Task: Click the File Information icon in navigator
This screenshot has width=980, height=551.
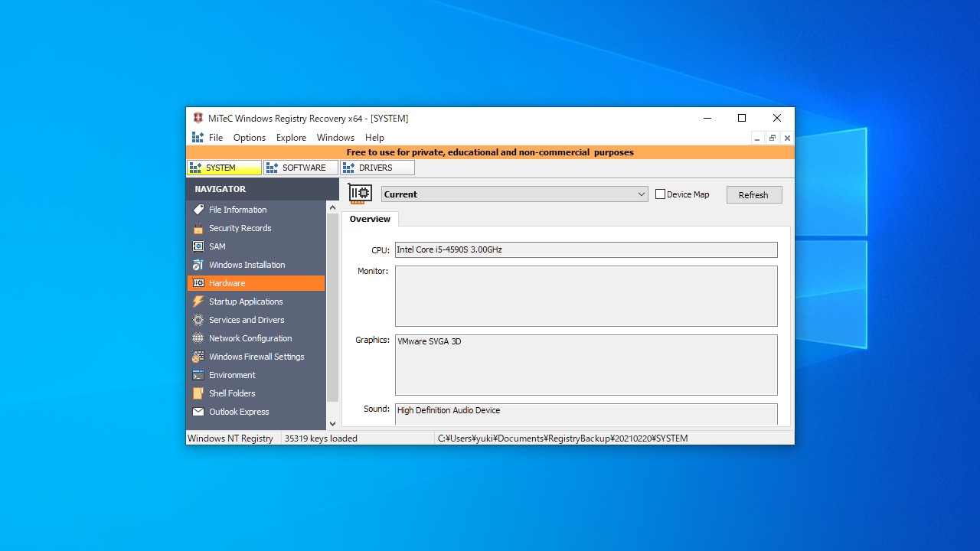Action: (x=198, y=210)
